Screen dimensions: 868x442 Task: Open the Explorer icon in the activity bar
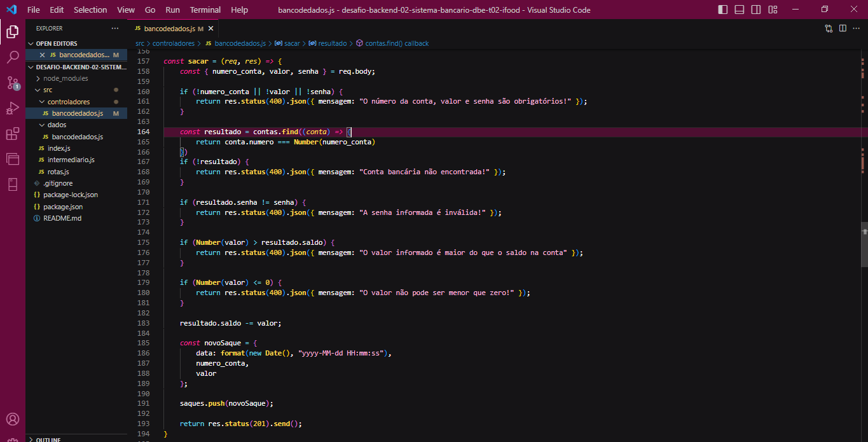12,32
